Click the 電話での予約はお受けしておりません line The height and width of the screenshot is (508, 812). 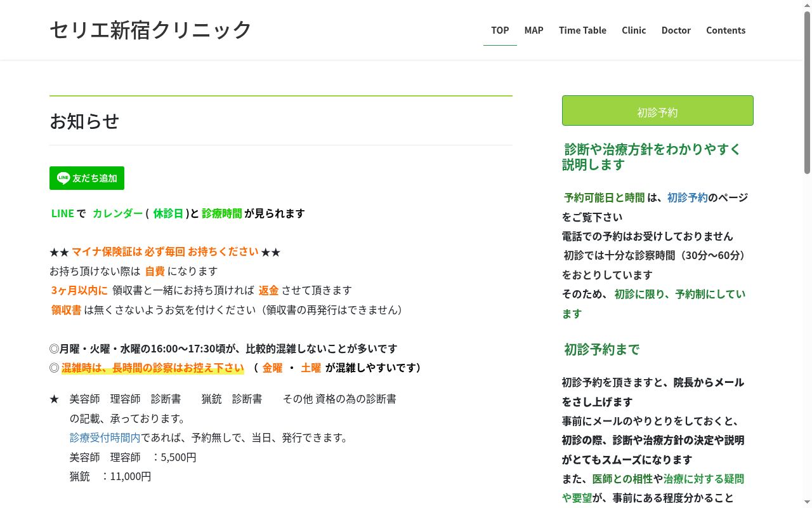[x=648, y=236]
